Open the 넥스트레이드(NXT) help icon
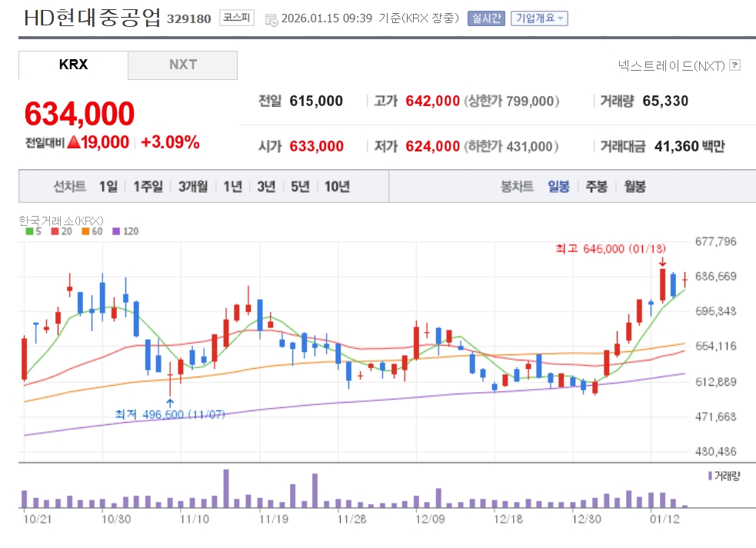Screen dimensions: 756x548 pyautogui.click(x=734, y=65)
